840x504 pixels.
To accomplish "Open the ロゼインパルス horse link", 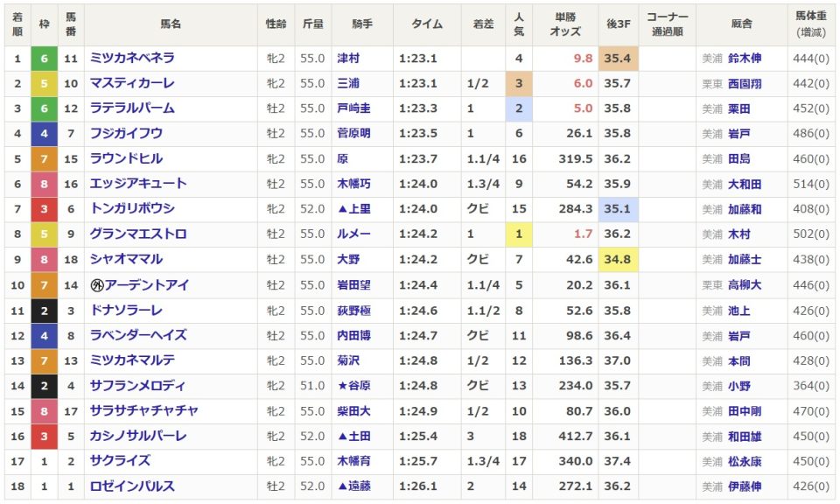I will pyautogui.click(x=132, y=486).
